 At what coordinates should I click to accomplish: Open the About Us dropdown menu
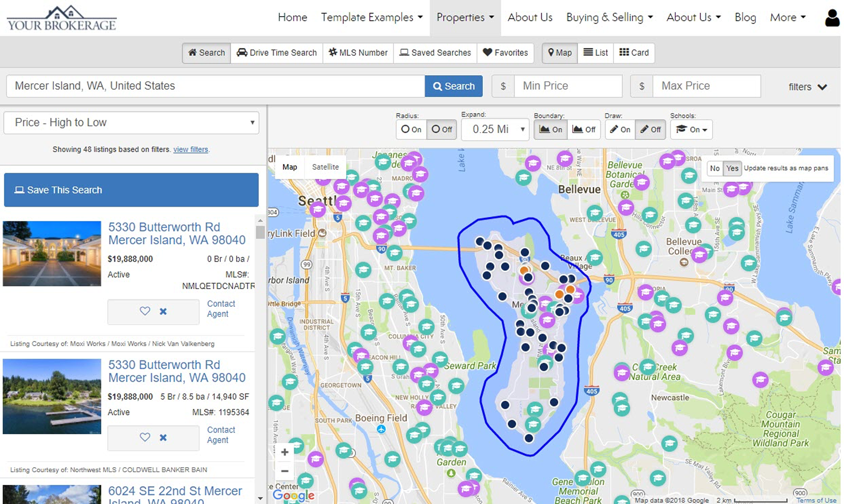[x=693, y=17]
